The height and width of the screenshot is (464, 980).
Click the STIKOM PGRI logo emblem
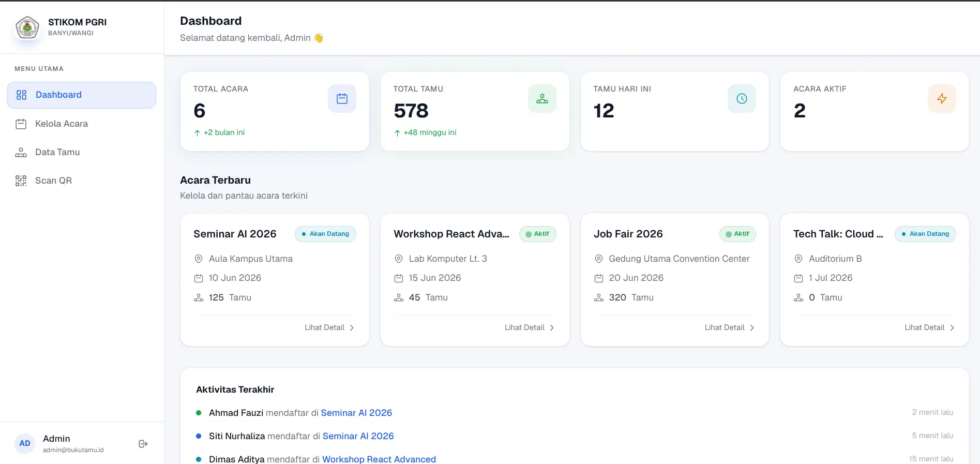(27, 27)
